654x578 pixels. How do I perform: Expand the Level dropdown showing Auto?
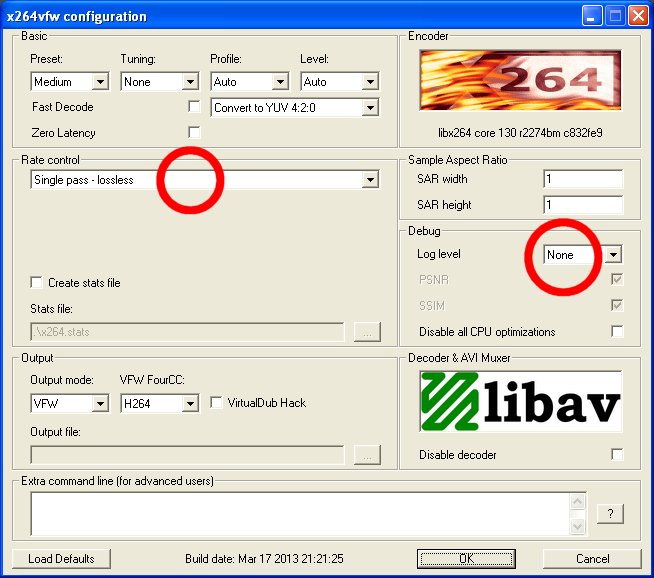pos(340,81)
